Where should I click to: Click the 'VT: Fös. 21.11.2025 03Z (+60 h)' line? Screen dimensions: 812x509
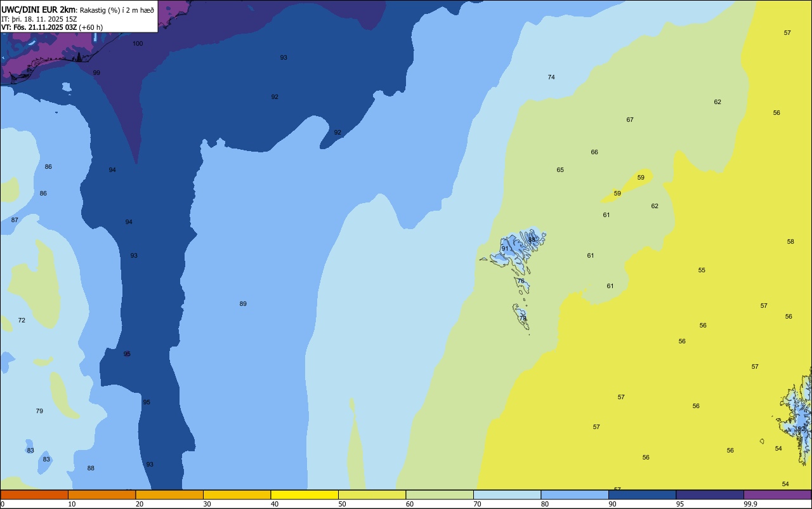(52, 27)
